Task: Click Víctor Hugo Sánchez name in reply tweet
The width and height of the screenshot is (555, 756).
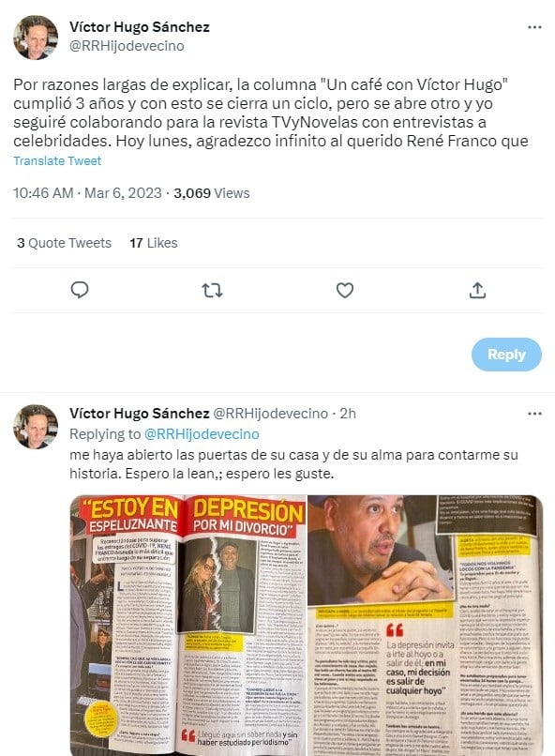Action: (x=140, y=414)
